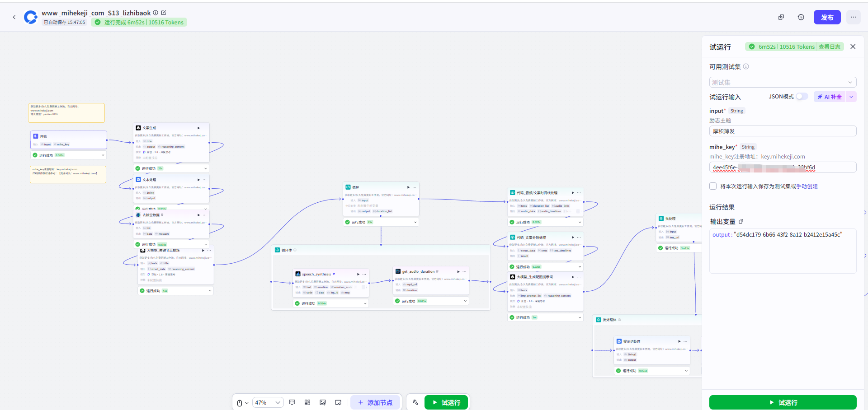Click the back arrow in header
This screenshot has height=410, width=868.
tap(14, 17)
